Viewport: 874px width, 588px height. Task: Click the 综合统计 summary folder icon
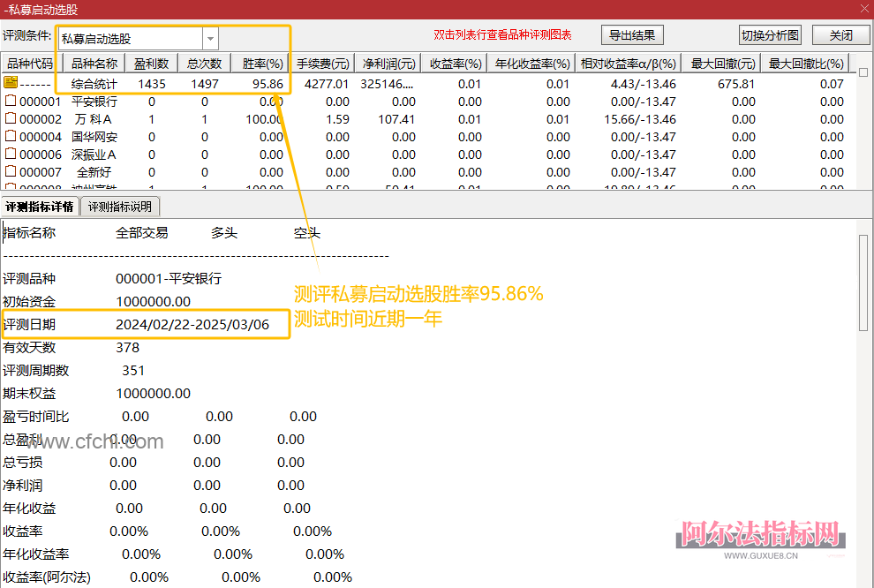11,81
